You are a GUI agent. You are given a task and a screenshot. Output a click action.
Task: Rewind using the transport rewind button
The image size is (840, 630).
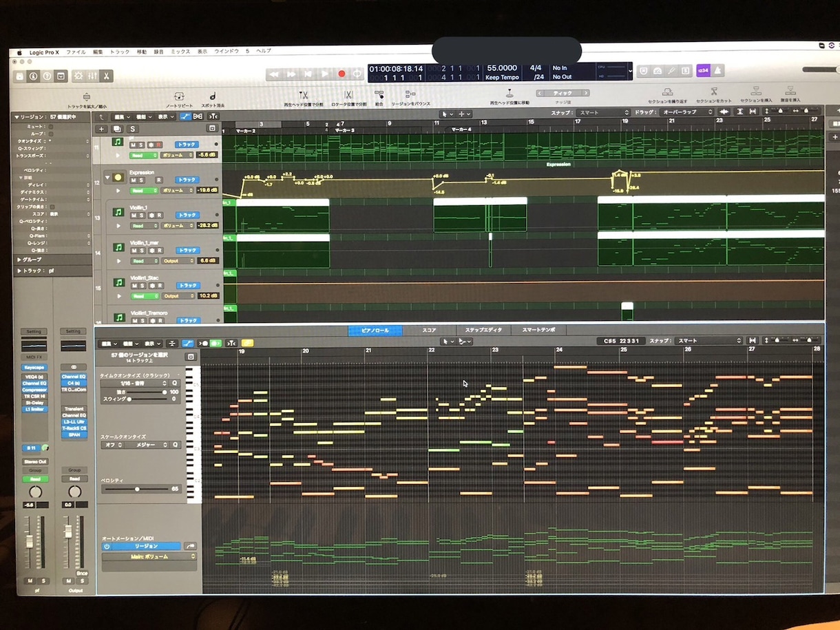(x=274, y=74)
